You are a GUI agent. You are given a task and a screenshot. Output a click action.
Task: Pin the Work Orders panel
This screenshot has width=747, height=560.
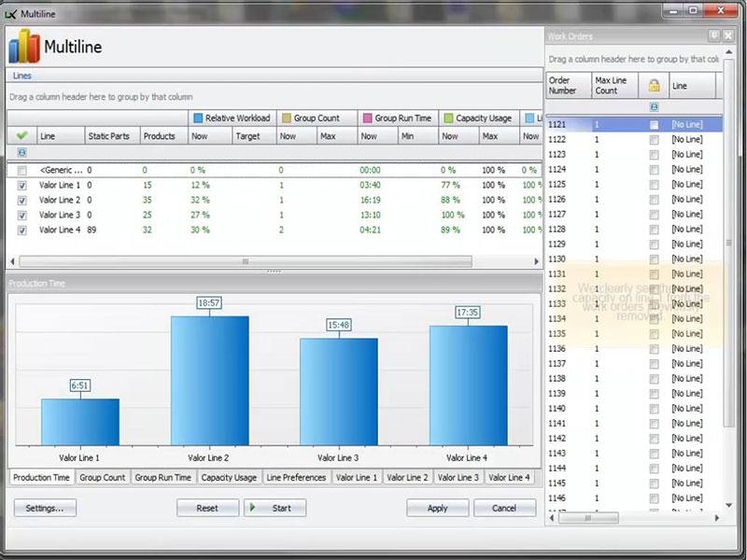click(714, 35)
